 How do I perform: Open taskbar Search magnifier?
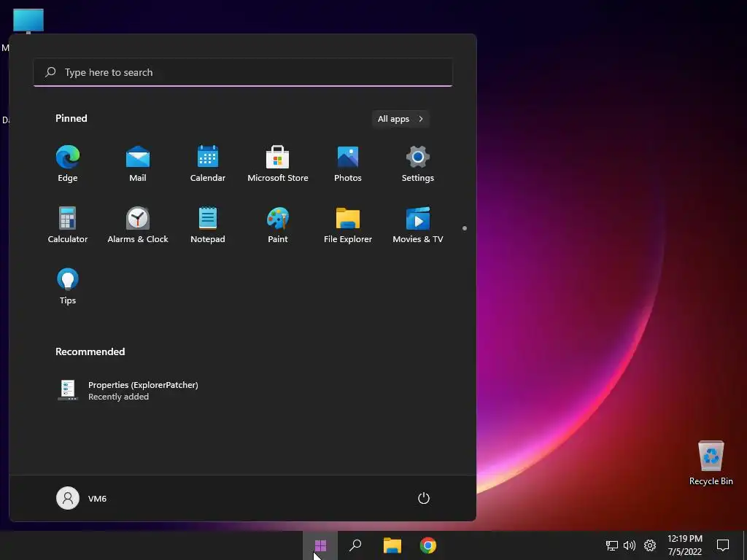point(355,545)
